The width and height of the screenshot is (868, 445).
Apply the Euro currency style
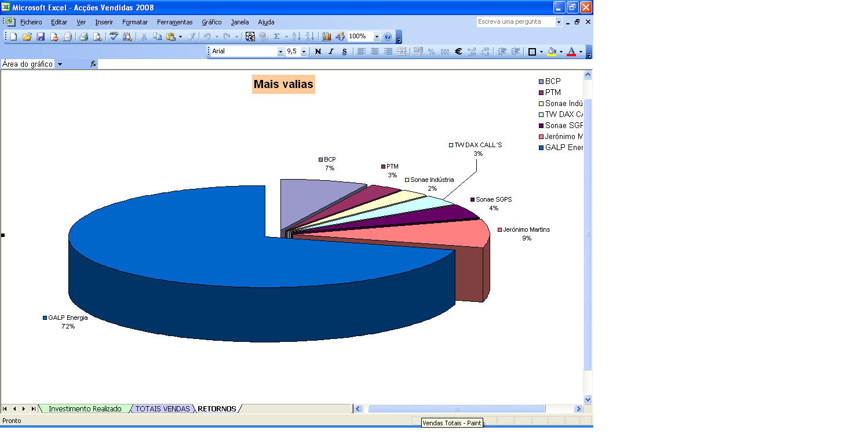pos(458,52)
